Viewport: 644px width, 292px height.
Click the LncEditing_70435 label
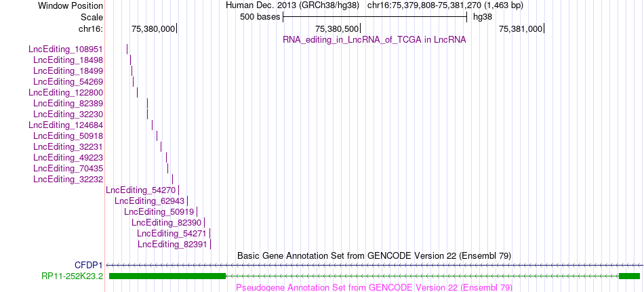(68, 169)
